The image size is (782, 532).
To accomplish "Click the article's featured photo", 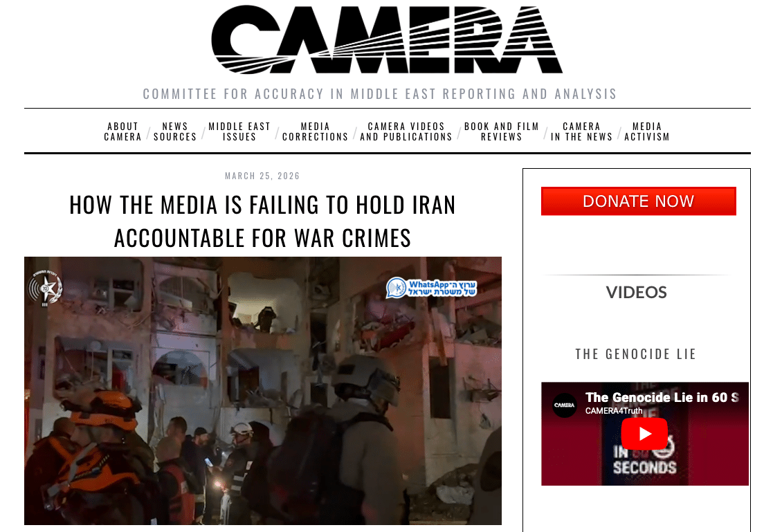I will point(263,390).
